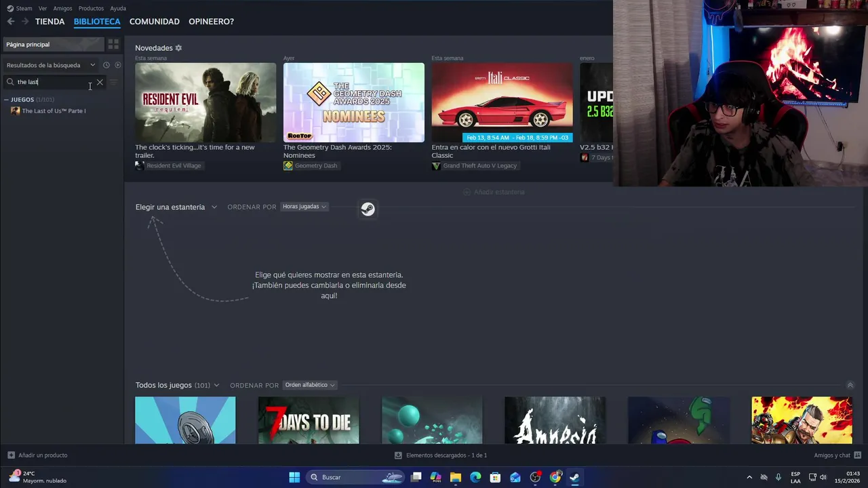Open File Explorer from taskbar

(456, 477)
